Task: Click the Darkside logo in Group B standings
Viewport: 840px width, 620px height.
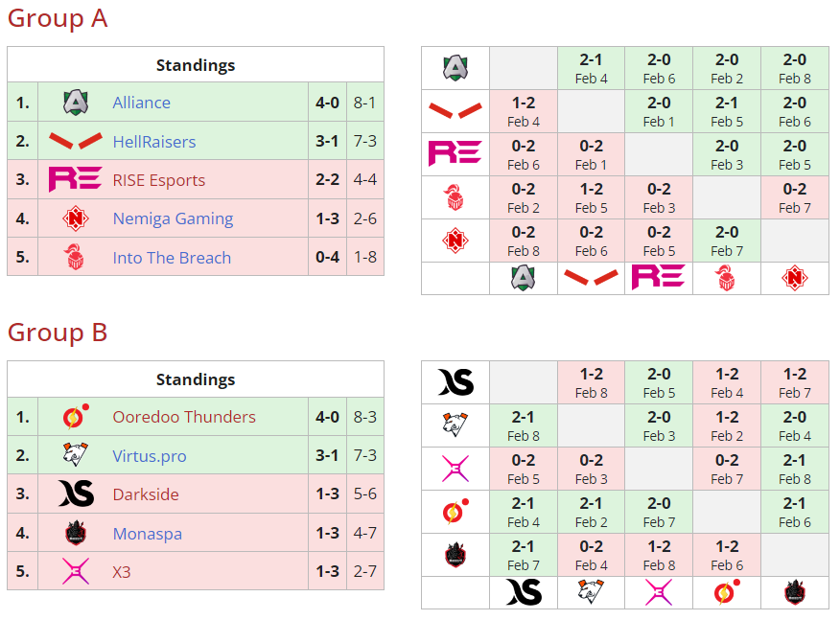Action: [76, 494]
